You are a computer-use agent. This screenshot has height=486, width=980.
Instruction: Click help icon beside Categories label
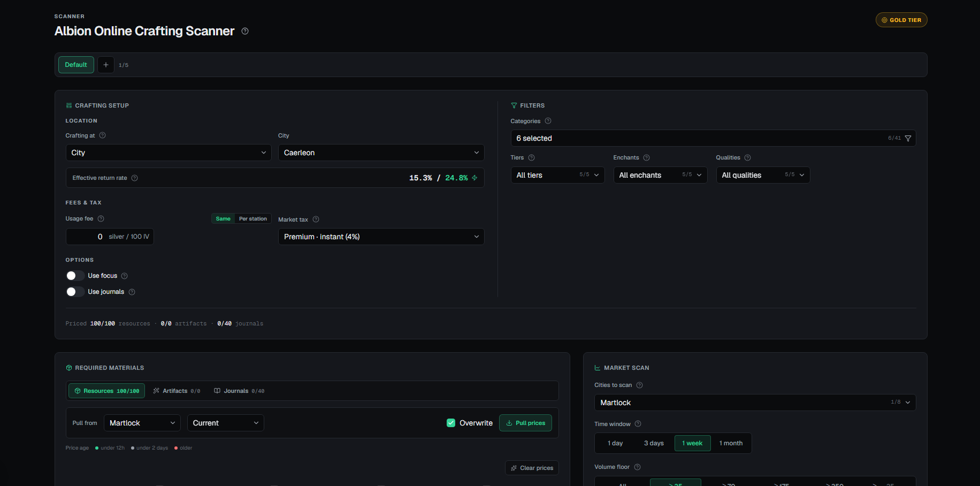click(x=548, y=121)
